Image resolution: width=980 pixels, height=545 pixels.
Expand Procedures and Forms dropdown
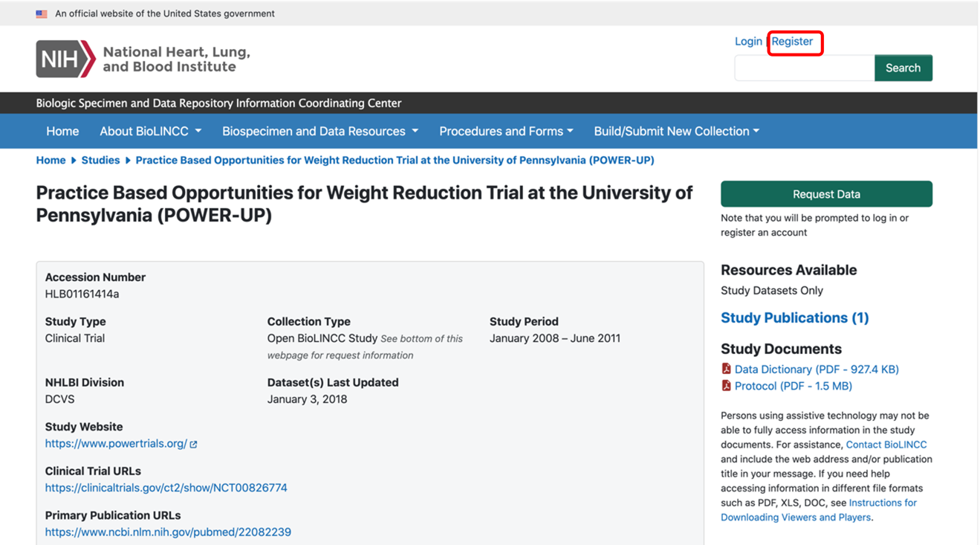coord(506,131)
